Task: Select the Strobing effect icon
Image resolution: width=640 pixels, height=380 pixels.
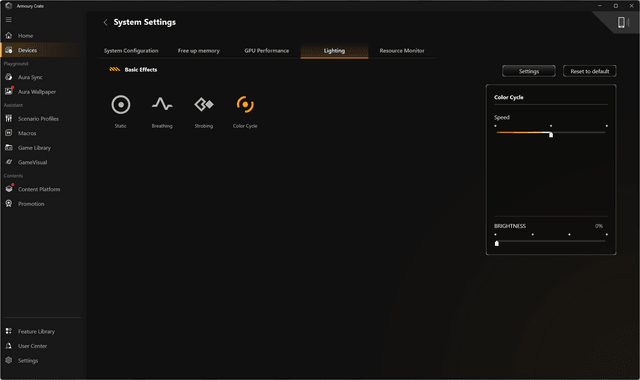Action: point(204,104)
